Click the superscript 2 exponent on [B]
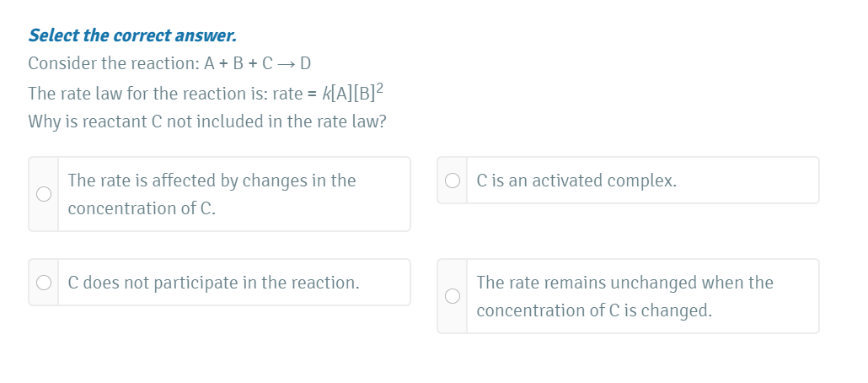 click(380, 88)
